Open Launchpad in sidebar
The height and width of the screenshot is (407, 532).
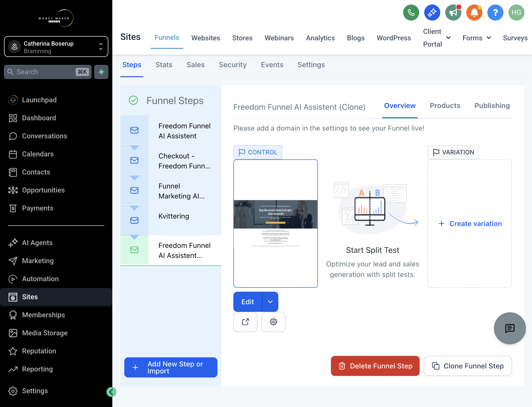(x=56, y=100)
